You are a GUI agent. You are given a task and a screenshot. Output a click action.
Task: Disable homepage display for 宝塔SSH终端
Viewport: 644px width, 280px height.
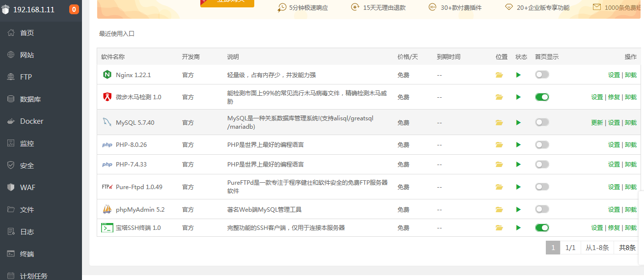click(x=542, y=228)
